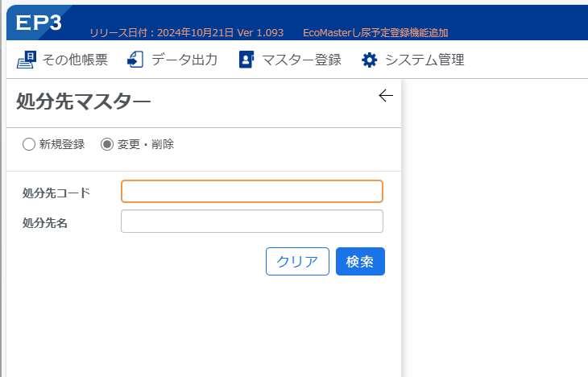Click the printer icon beside その他帳票
The width and height of the screenshot is (588, 377).
pyautogui.click(x=27, y=60)
